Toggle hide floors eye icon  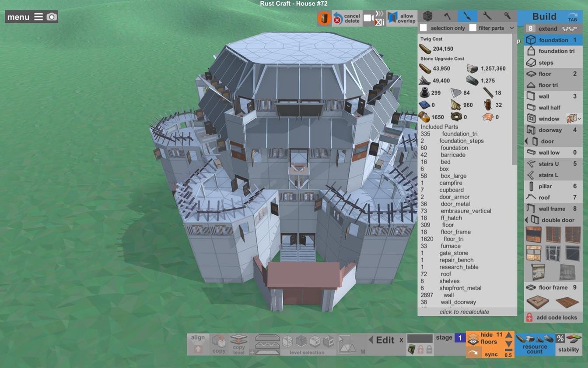472,340
